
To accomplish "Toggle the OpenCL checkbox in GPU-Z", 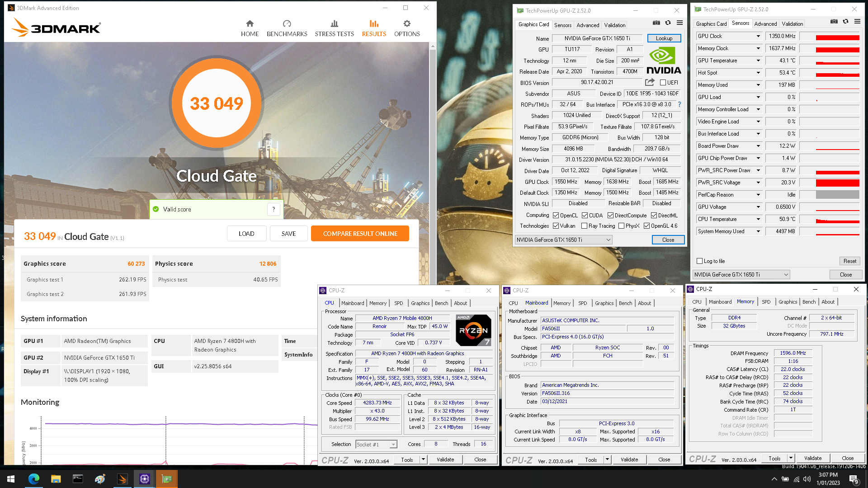I will (556, 216).
